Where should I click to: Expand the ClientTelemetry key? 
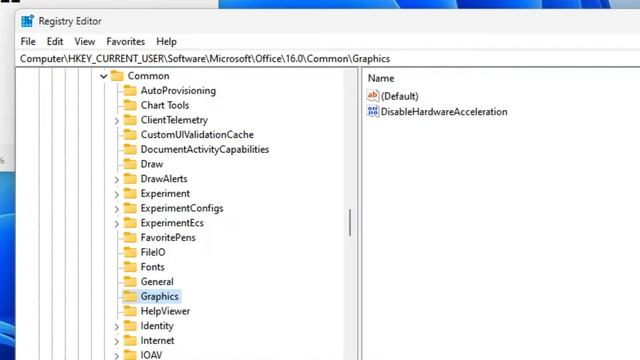click(x=116, y=120)
